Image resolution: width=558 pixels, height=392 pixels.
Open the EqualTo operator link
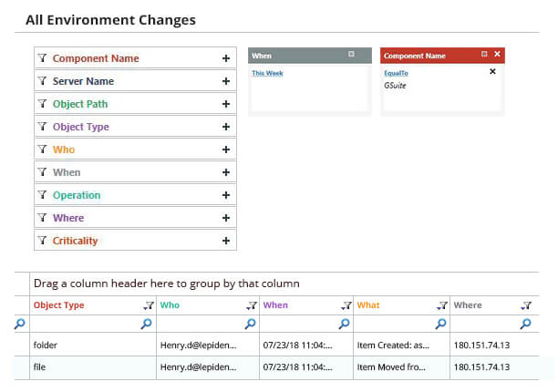396,73
